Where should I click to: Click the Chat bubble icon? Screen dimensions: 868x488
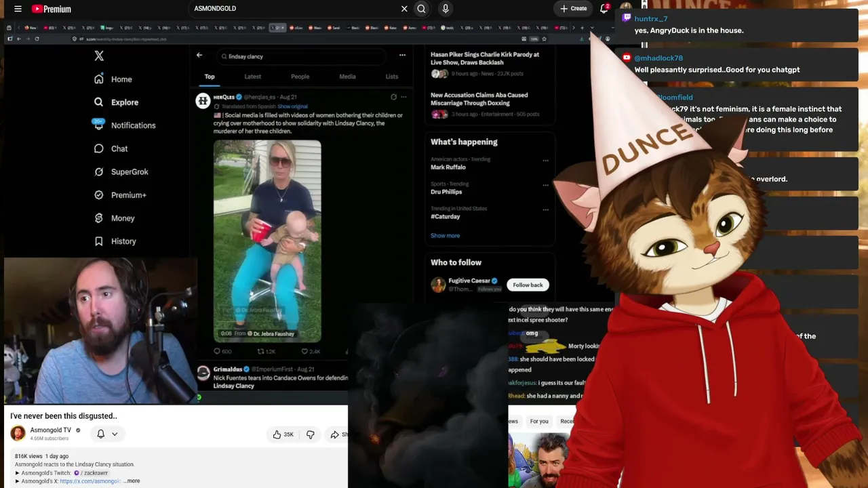99,148
